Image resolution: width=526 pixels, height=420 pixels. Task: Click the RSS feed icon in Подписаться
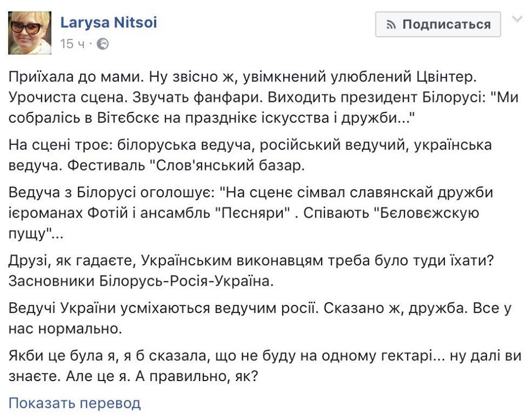tap(391, 25)
